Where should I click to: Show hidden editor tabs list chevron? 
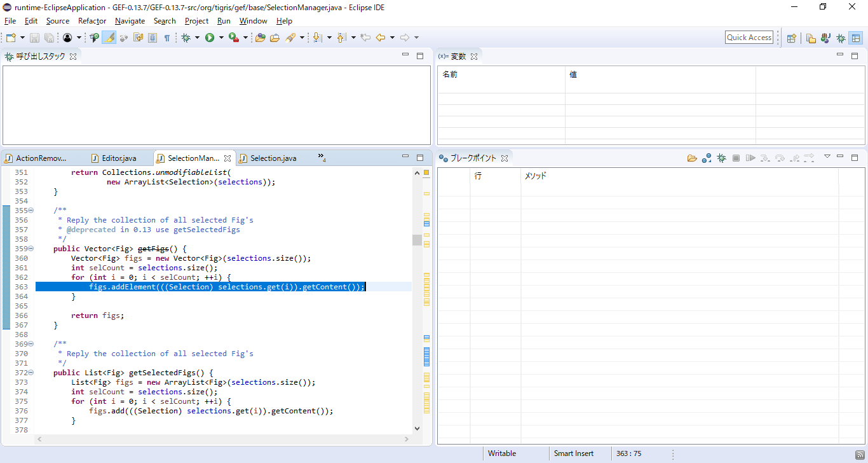pyautogui.click(x=322, y=158)
